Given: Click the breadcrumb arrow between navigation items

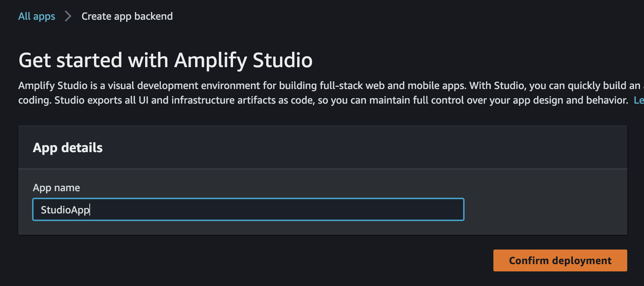Looking at the screenshot, I should pyautogui.click(x=68, y=16).
